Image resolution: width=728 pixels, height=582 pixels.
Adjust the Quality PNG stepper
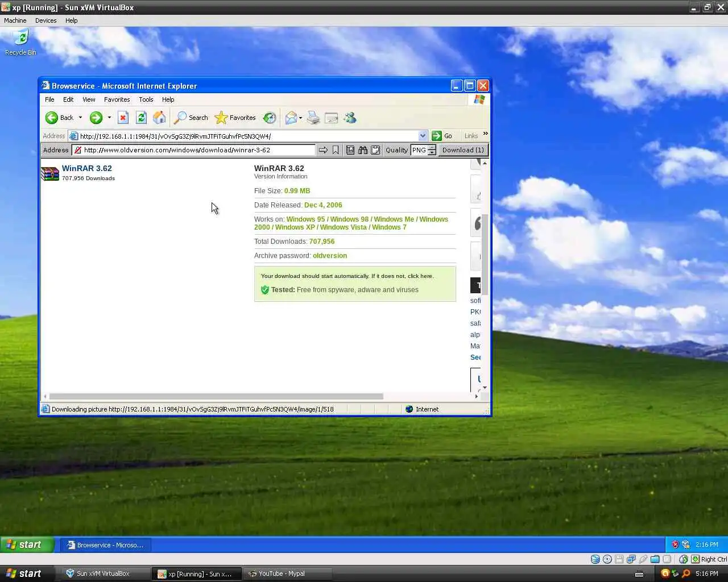point(432,150)
